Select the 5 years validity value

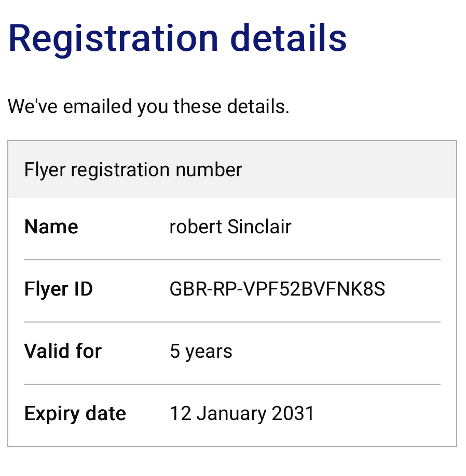point(201,351)
